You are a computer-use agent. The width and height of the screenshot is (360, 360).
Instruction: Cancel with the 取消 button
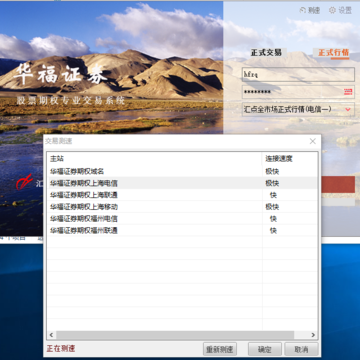(x=301, y=349)
